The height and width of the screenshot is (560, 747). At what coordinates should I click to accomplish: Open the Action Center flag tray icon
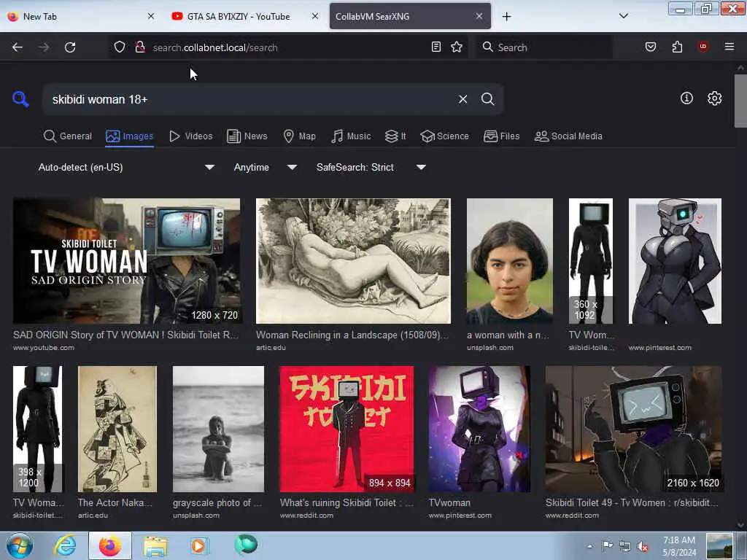[x=608, y=546]
